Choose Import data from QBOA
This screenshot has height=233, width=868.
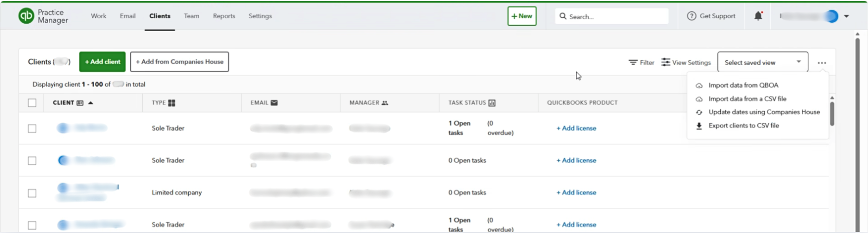pos(743,85)
